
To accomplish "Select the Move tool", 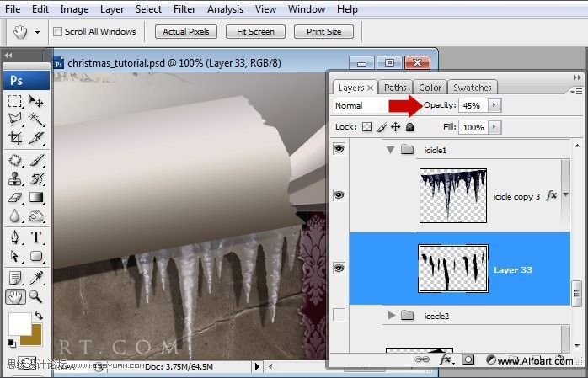I will 36,101.
